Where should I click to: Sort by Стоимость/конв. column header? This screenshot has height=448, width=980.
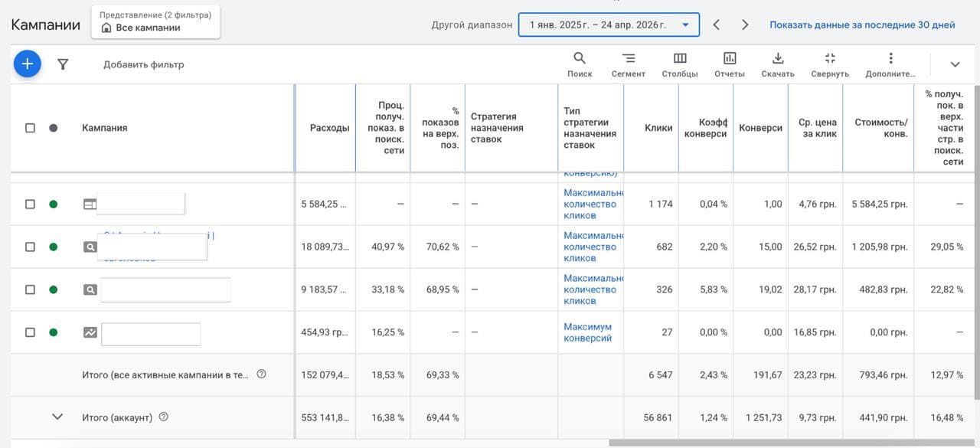881,128
